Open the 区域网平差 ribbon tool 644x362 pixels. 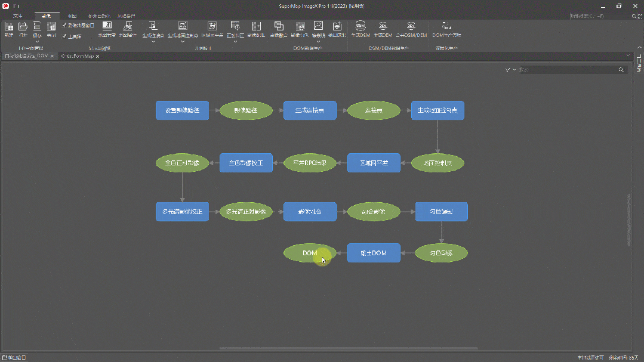pyautogui.click(x=212, y=29)
